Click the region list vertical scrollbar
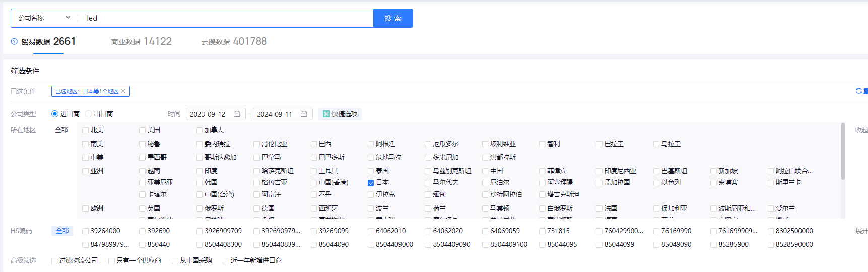Viewport: 868px width, 272px height. pos(843,151)
